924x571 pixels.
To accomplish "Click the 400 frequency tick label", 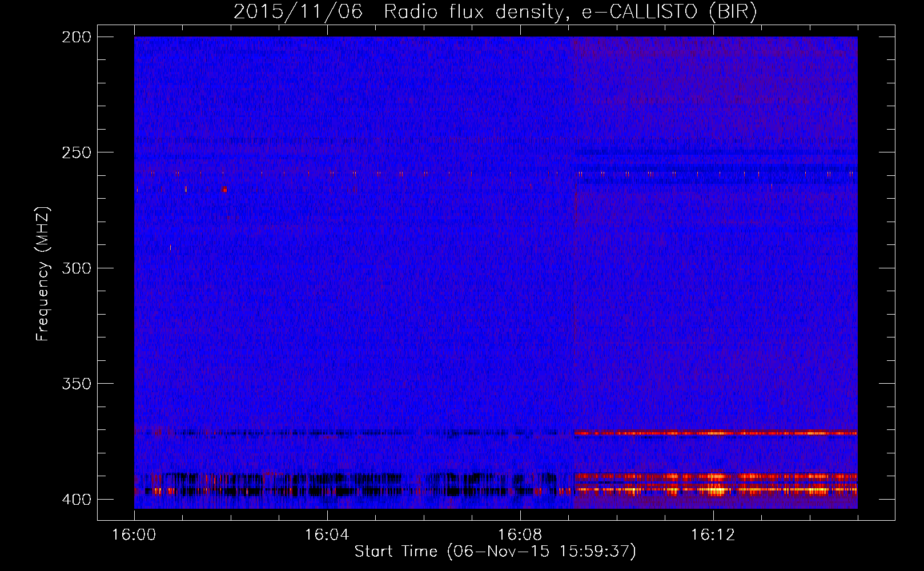I will tap(77, 500).
